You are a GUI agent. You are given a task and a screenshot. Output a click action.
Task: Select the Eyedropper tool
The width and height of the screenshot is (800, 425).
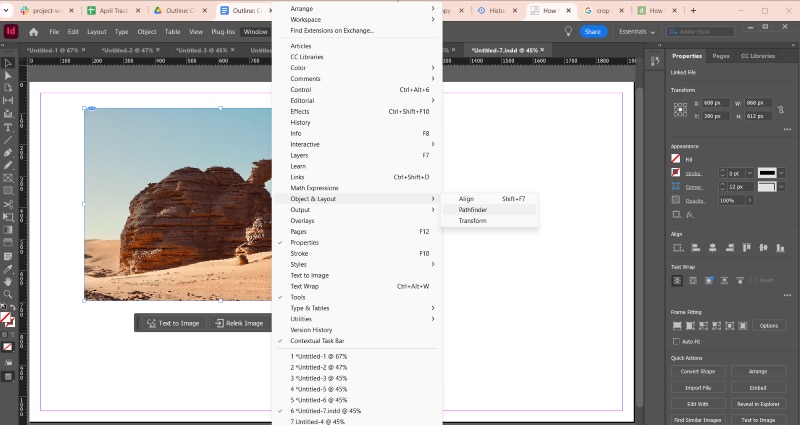8,269
